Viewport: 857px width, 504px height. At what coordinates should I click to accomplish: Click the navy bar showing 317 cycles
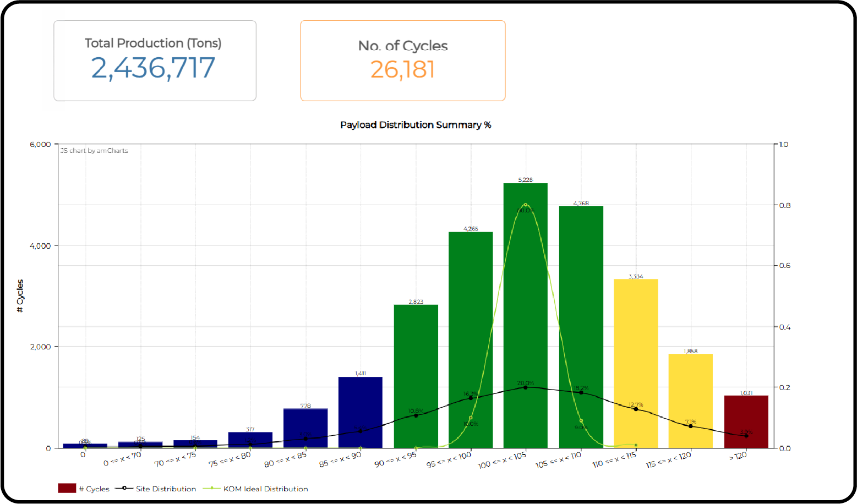[250, 440]
